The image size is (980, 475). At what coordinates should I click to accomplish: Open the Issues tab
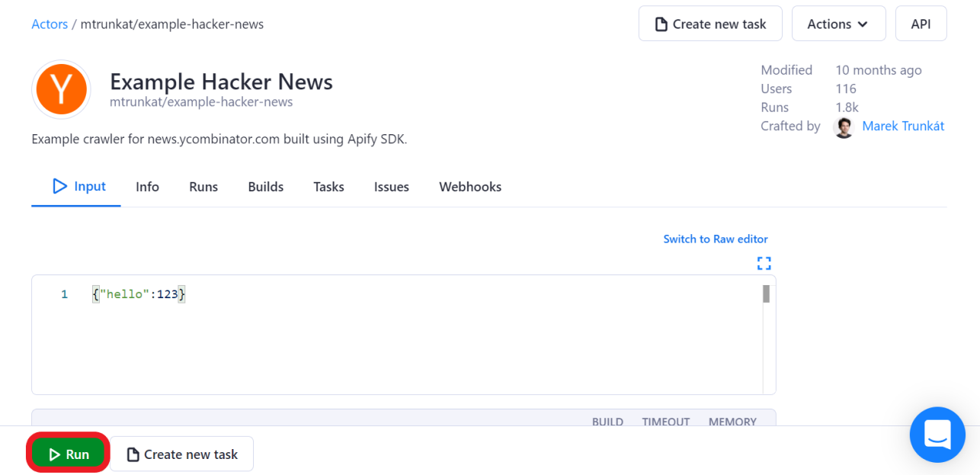[x=392, y=187]
